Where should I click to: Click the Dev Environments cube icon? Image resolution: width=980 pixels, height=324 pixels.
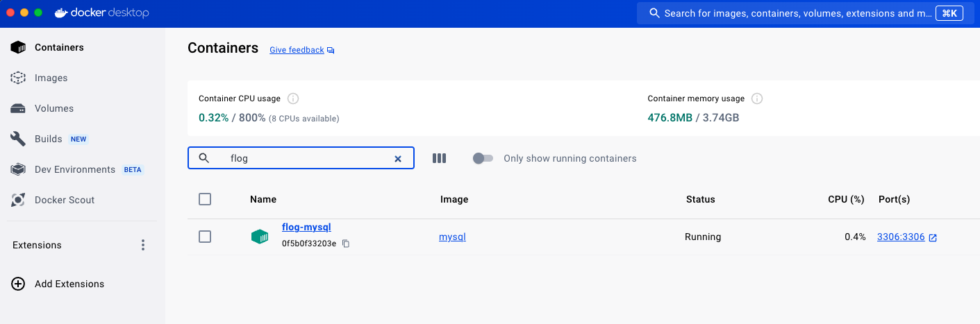tap(18, 169)
